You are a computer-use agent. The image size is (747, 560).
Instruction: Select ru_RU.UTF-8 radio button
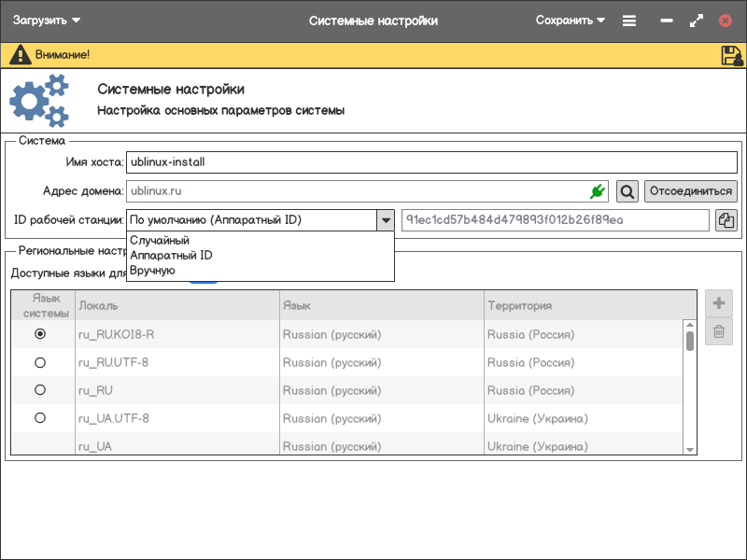point(40,362)
